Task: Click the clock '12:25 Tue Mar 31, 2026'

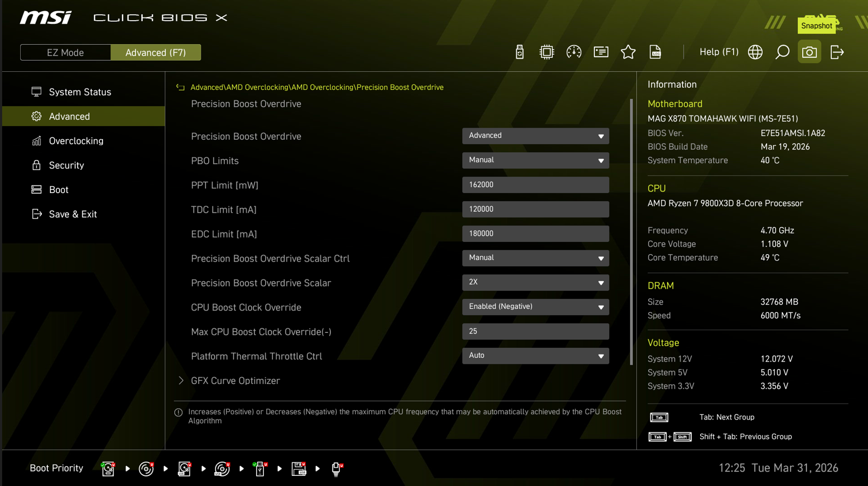Action: [778, 468]
